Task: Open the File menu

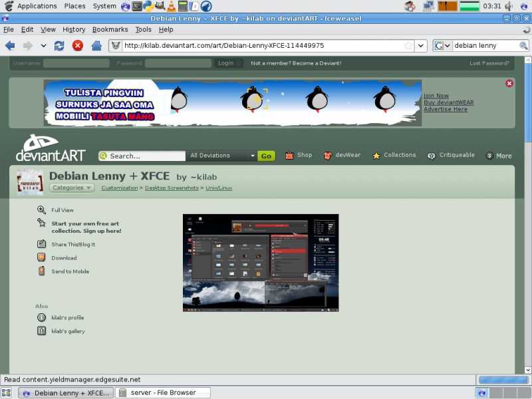Action: coord(9,29)
